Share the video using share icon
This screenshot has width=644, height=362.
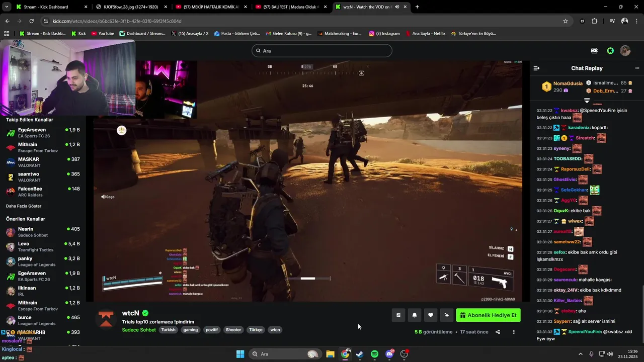click(498, 332)
